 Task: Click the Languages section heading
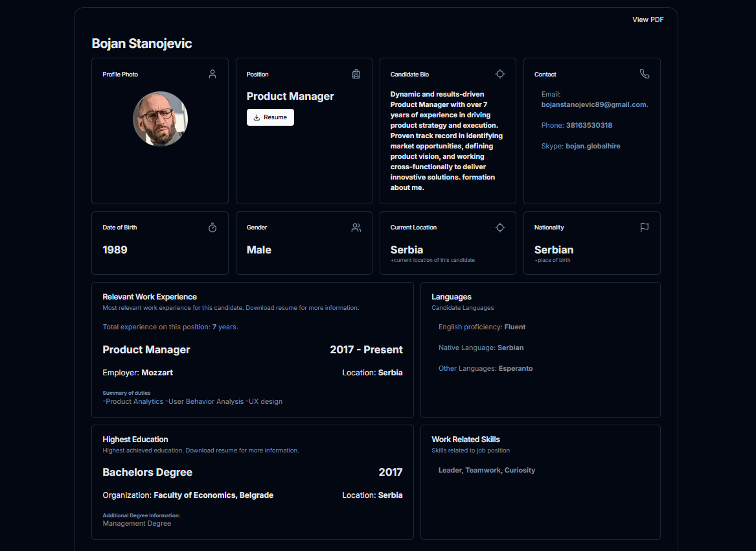pyautogui.click(x=452, y=297)
